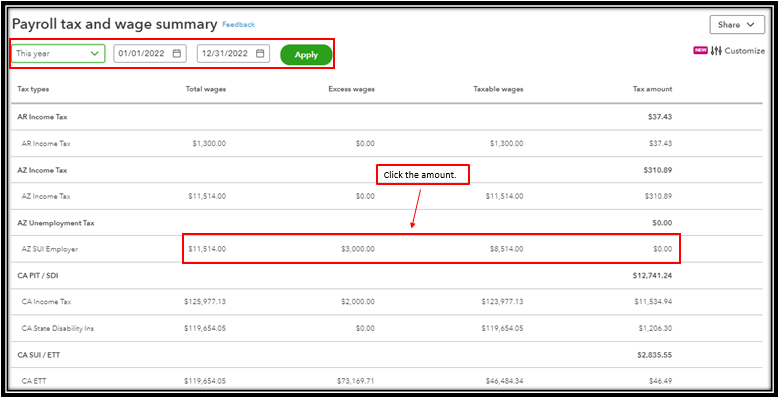Image resolution: width=779 pixels, height=399 pixels.
Task: Click CA State Disability Ins total wages $119,654.05
Action: (205, 328)
